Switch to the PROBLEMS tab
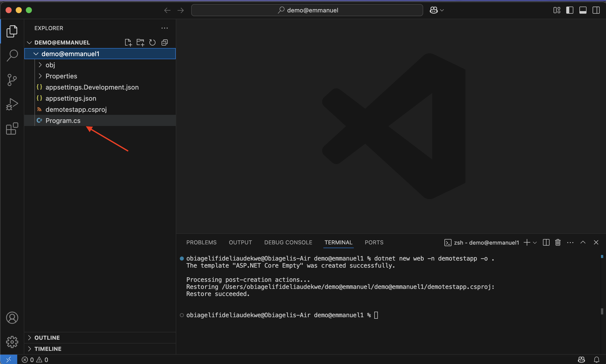The height and width of the screenshot is (364, 606). coord(201,242)
